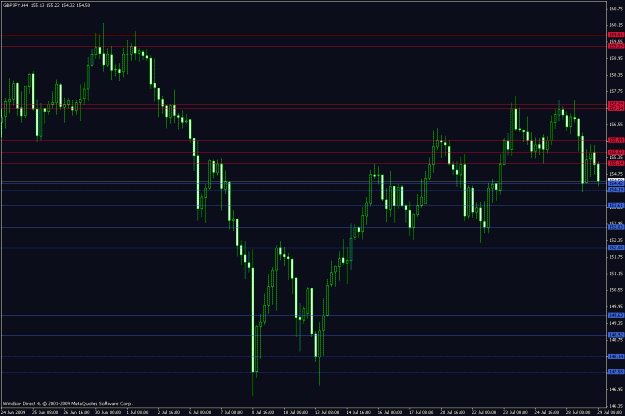Viewport: 625px width, 416px height.
Task: Click the 146.95 price scale label
Action: [616, 390]
